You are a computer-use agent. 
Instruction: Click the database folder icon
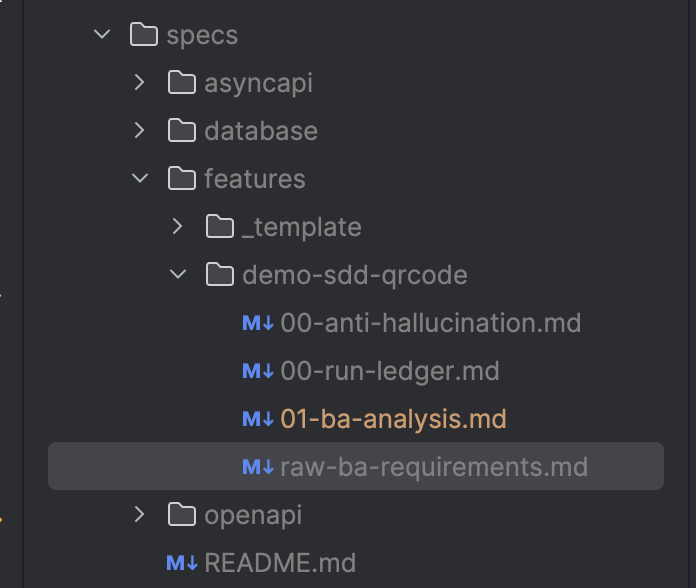(x=181, y=131)
